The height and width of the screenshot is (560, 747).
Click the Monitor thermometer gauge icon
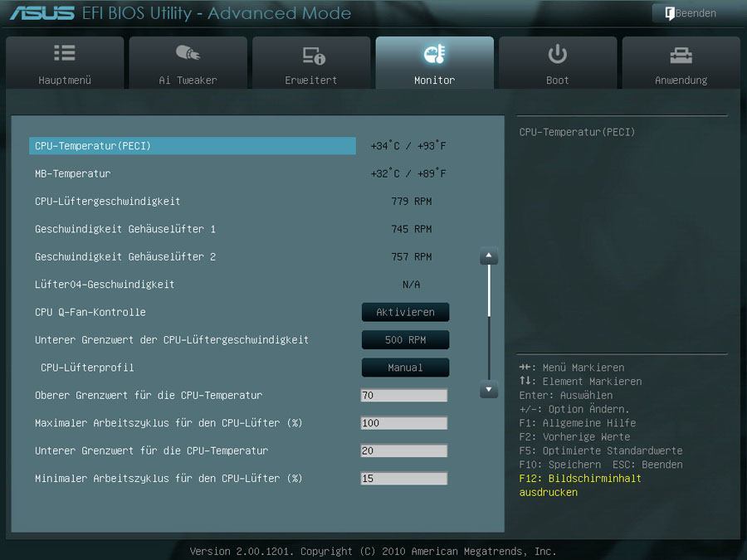point(434,54)
